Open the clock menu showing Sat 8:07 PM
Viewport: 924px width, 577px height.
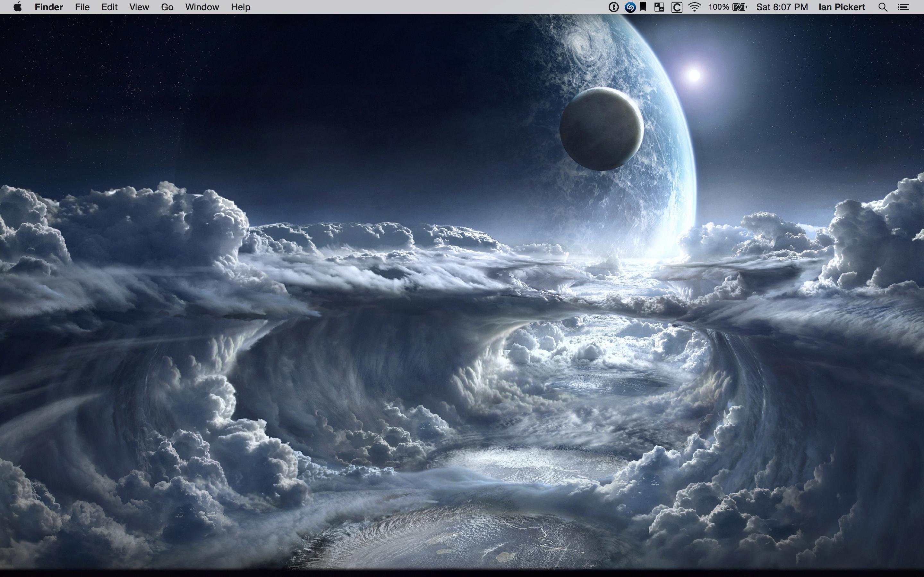[781, 7]
